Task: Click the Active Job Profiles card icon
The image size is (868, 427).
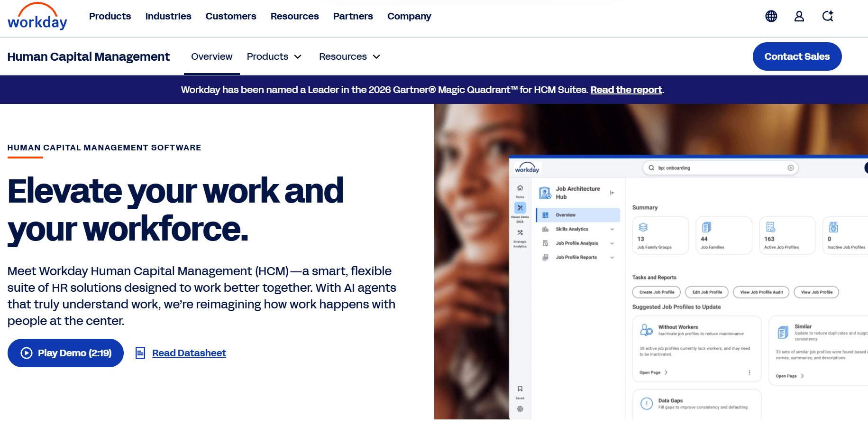Action: click(x=770, y=227)
